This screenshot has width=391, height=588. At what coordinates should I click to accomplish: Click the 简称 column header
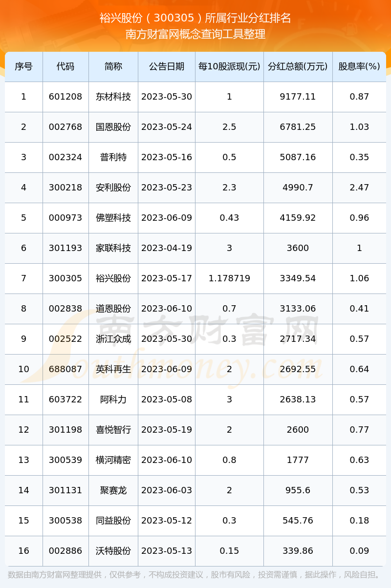[x=113, y=66]
